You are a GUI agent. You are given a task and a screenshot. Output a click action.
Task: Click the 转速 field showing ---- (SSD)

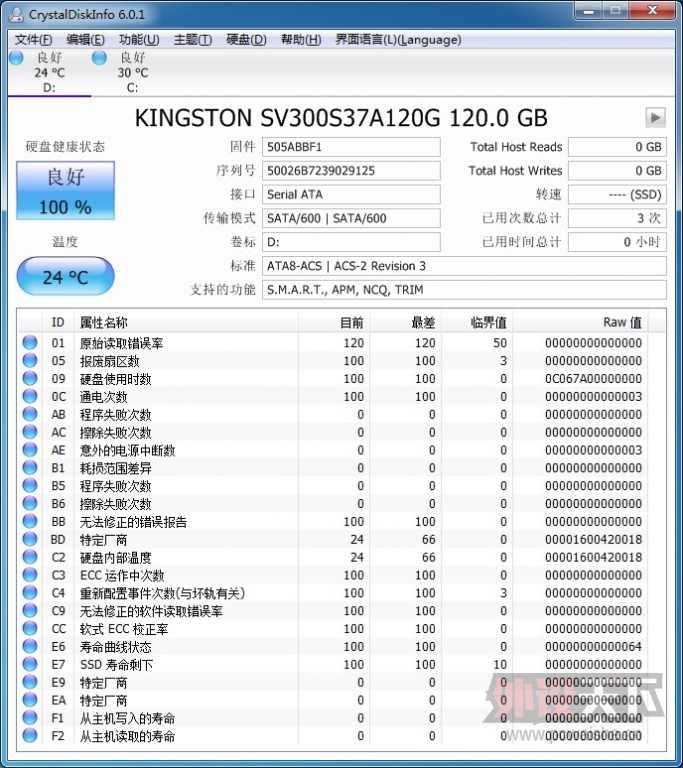(617, 194)
